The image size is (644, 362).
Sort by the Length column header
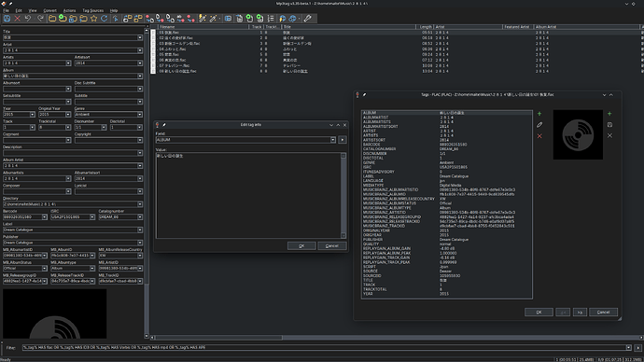click(x=426, y=27)
